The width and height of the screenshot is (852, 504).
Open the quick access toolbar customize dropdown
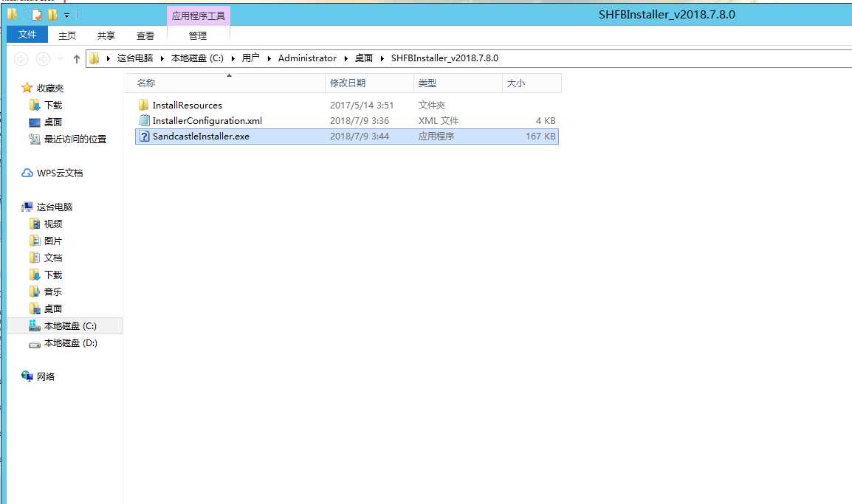67,15
